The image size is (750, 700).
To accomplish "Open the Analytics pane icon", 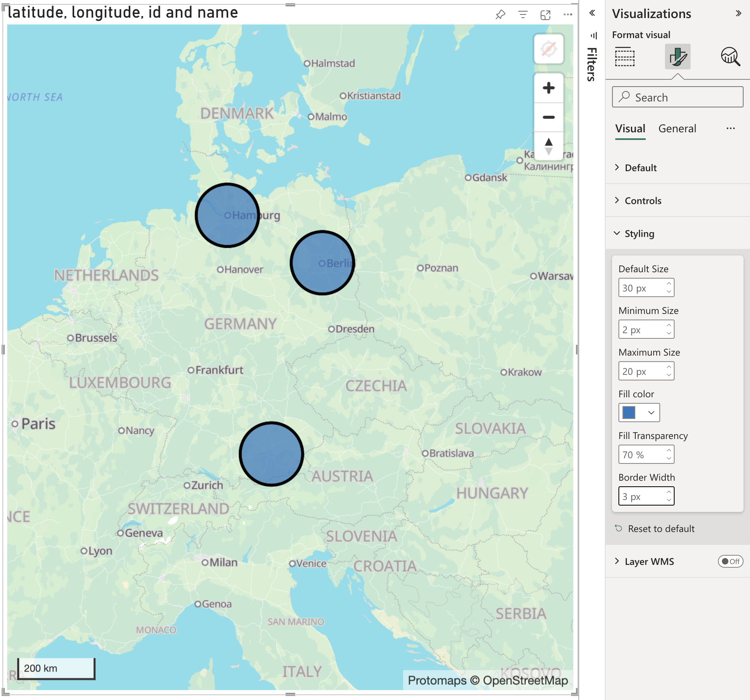I will pos(730,57).
